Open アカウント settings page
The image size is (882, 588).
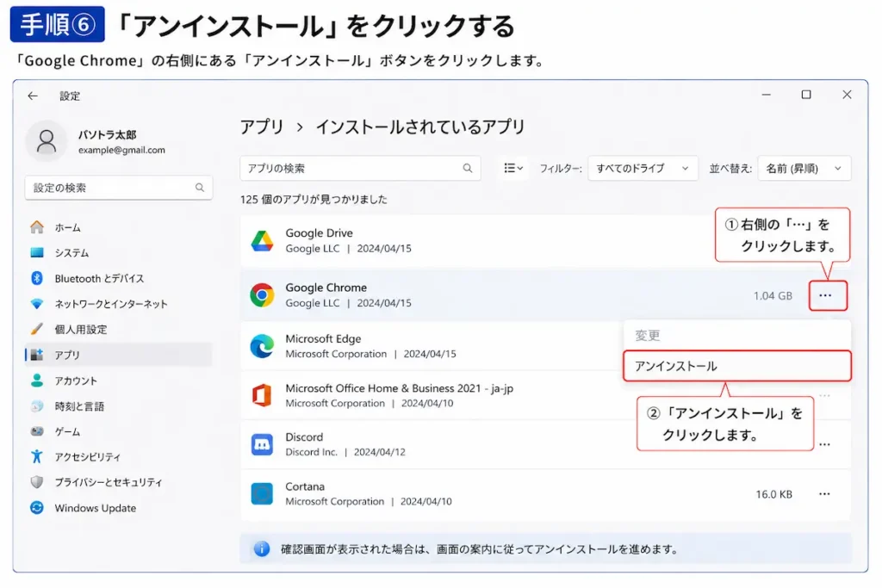[x=119, y=381]
